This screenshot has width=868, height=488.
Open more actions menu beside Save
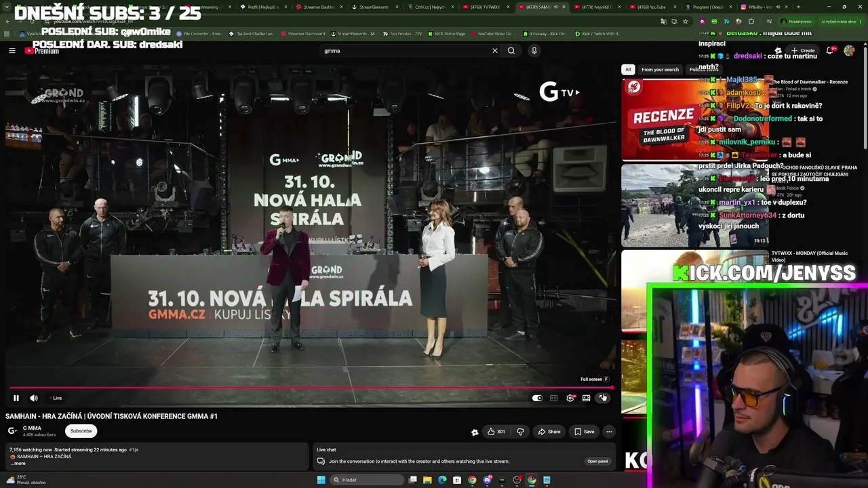[609, 432]
